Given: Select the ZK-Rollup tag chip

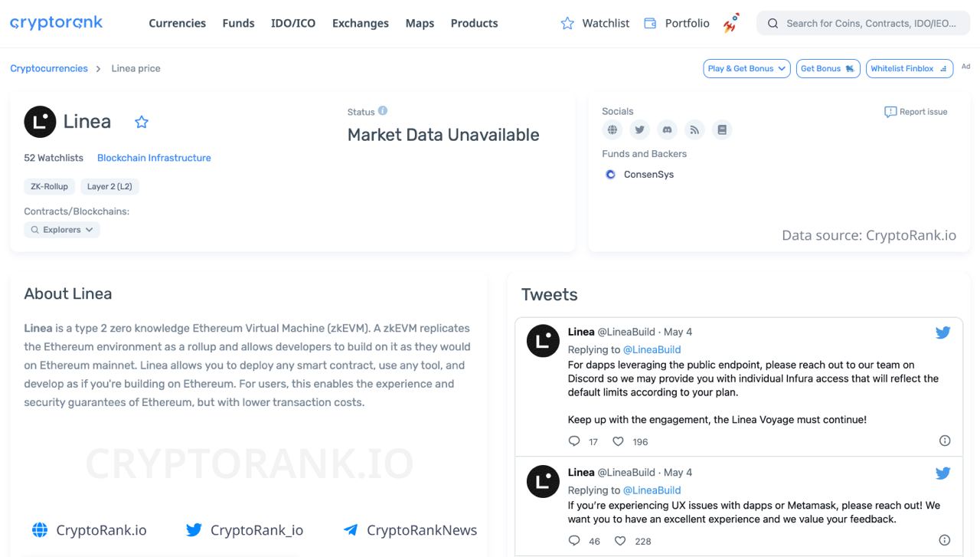Looking at the screenshot, I should [49, 186].
